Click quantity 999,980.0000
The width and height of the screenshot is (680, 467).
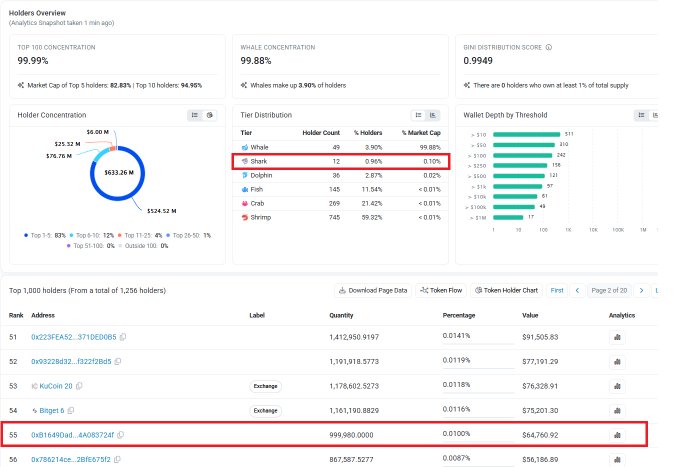tap(351, 435)
